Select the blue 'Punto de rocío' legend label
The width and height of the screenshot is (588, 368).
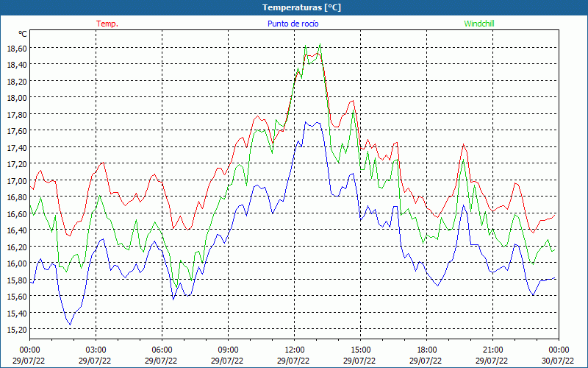[293, 24]
